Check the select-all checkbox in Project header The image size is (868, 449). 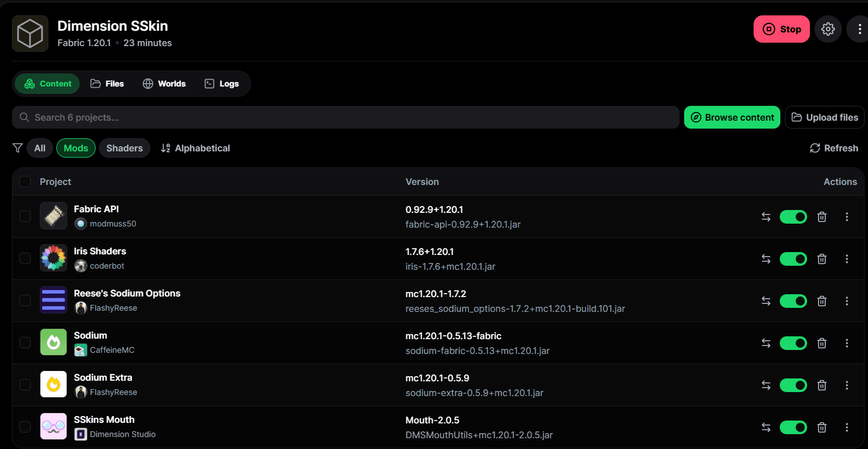[25, 182]
